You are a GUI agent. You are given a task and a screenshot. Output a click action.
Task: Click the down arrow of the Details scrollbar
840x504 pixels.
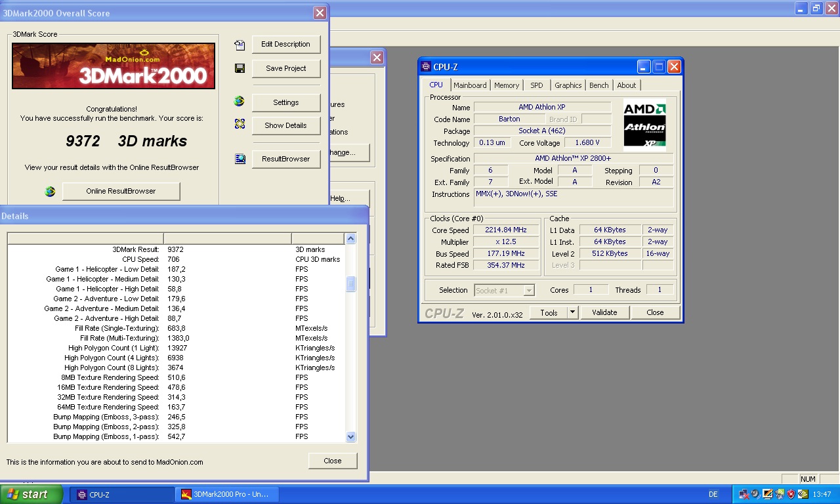point(350,436)
